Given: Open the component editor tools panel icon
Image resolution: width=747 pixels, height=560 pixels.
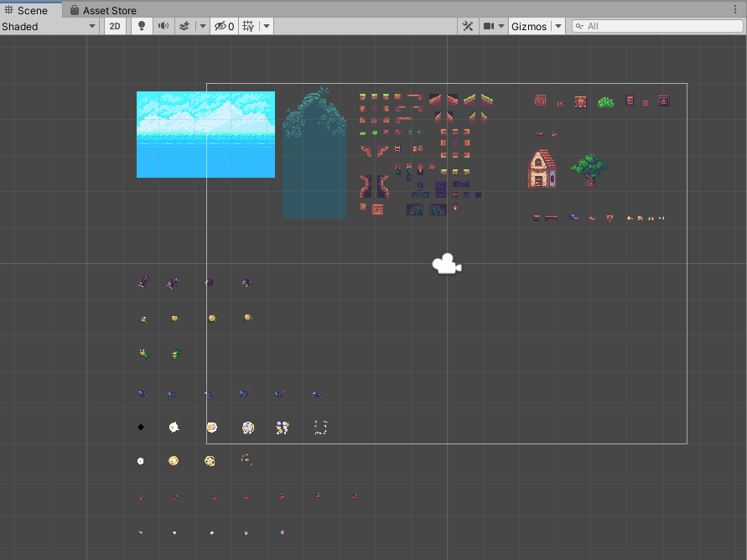Looking at the screenshot, I should point(468,26).
